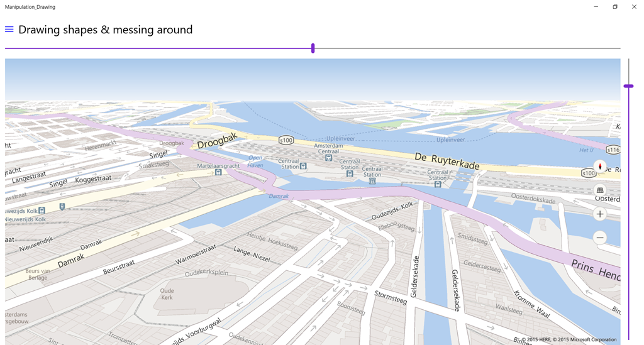644x345 pixels.
Task: Click the Herenmarkt label
Action: pyautogui.click(x=101, y=145)
